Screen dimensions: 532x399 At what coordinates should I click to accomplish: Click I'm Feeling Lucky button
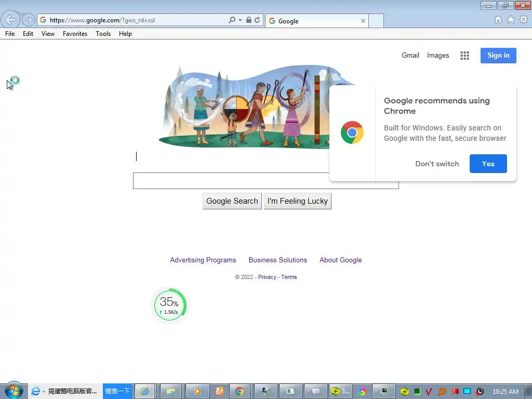(298, 201)
